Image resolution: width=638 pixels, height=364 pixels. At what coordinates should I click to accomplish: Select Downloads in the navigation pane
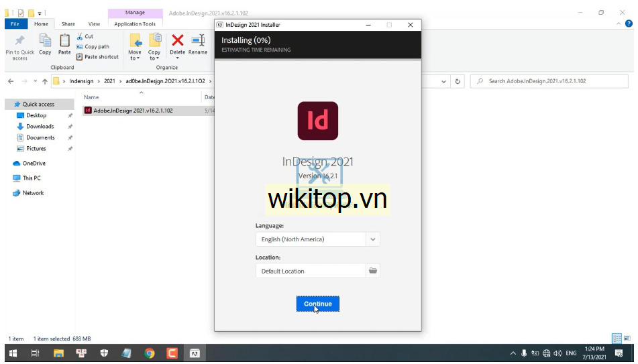click(x=40, y=126)
